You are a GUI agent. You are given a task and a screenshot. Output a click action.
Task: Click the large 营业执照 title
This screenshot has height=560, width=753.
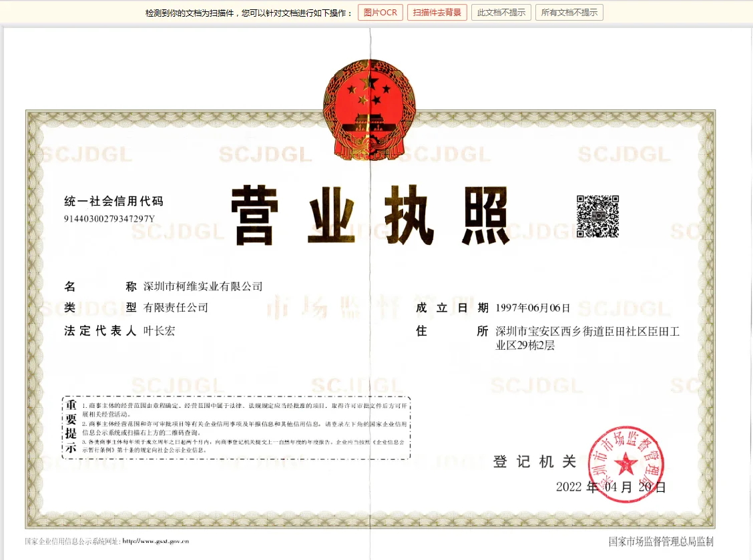(x=371, y=216)
